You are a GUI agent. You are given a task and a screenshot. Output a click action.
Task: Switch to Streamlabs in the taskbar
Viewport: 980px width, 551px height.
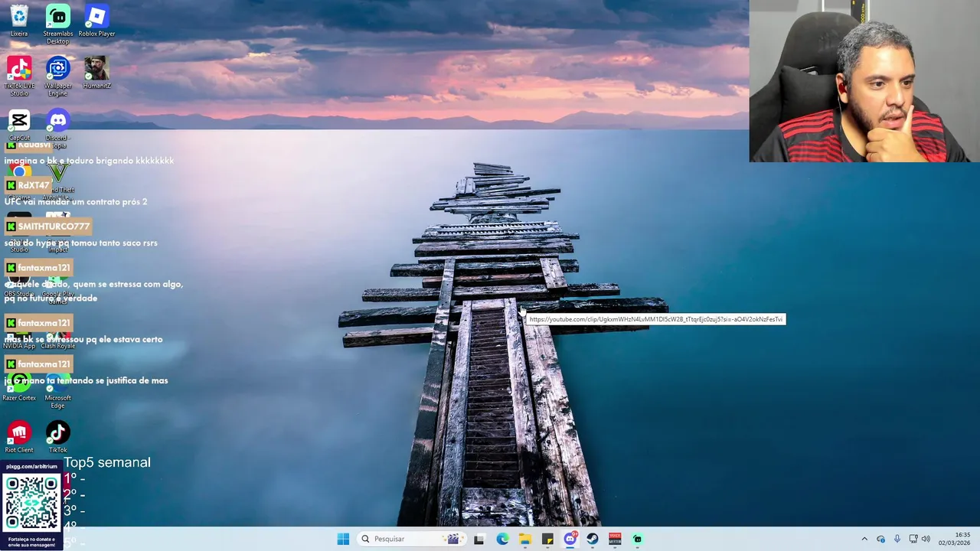pos(637,539)
